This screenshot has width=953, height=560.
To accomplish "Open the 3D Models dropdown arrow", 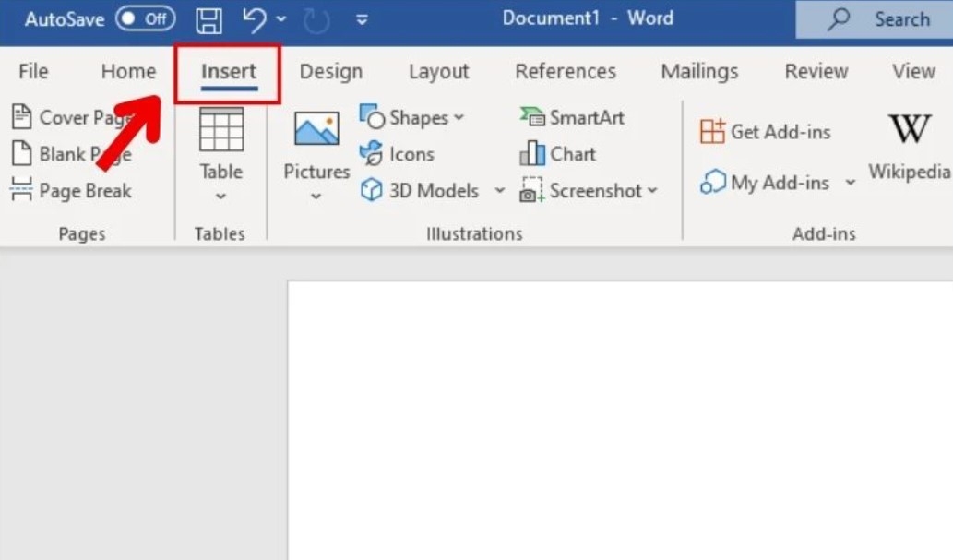I will (x=500, y=191).
